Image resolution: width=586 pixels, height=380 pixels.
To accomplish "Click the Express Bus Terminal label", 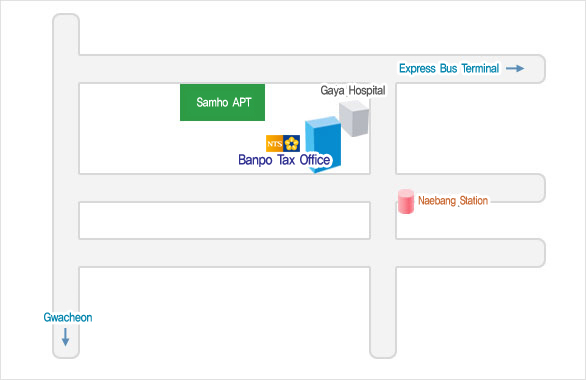I will 449,68.
